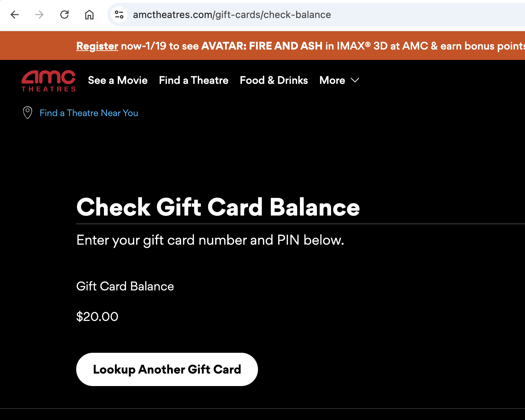The height and width of the screenshot is (420, 525).
Task: Click the Register link in the banner
Action: [x=97, y=46]
